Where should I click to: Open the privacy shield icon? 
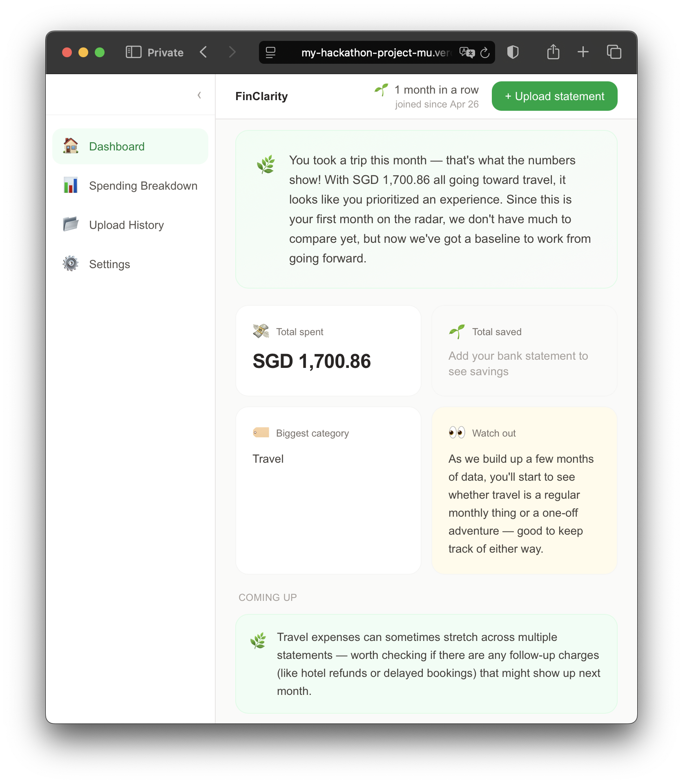point(513,52)
